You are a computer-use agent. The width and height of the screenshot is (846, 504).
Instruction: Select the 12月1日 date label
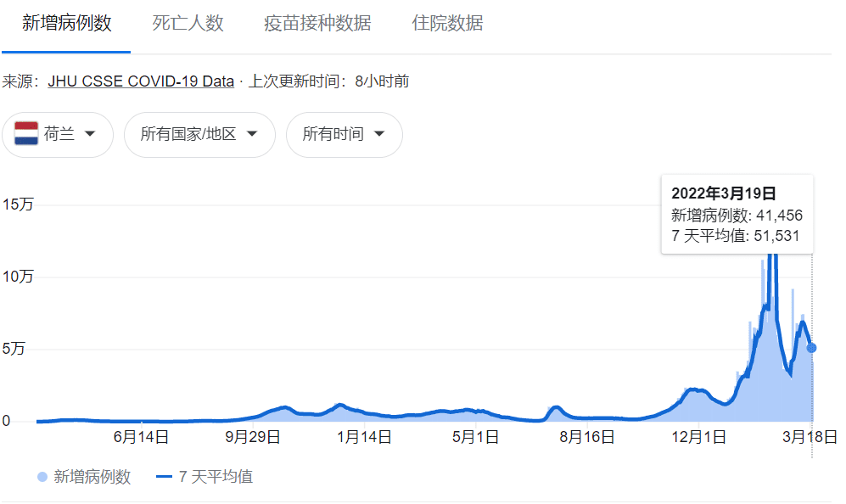[698, 438]
